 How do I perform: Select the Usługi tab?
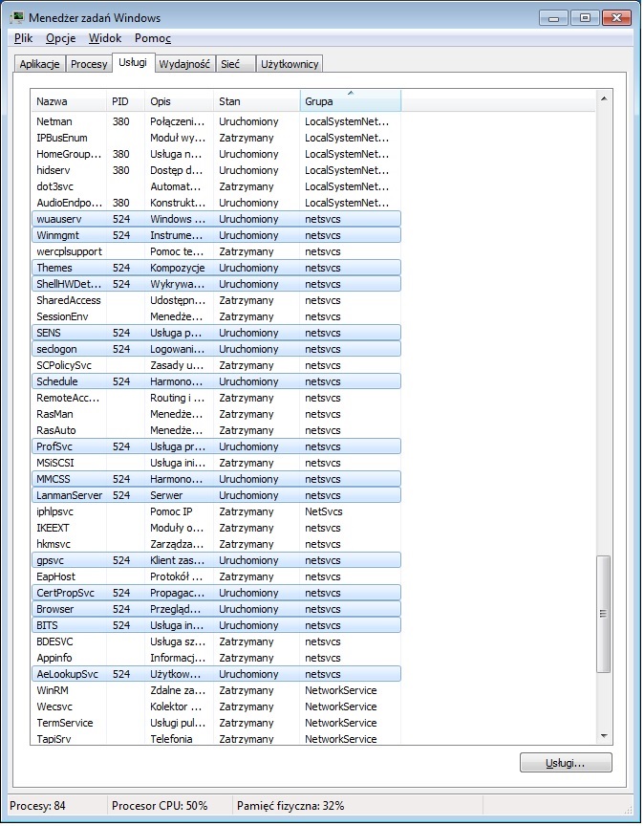click(133, 62)
